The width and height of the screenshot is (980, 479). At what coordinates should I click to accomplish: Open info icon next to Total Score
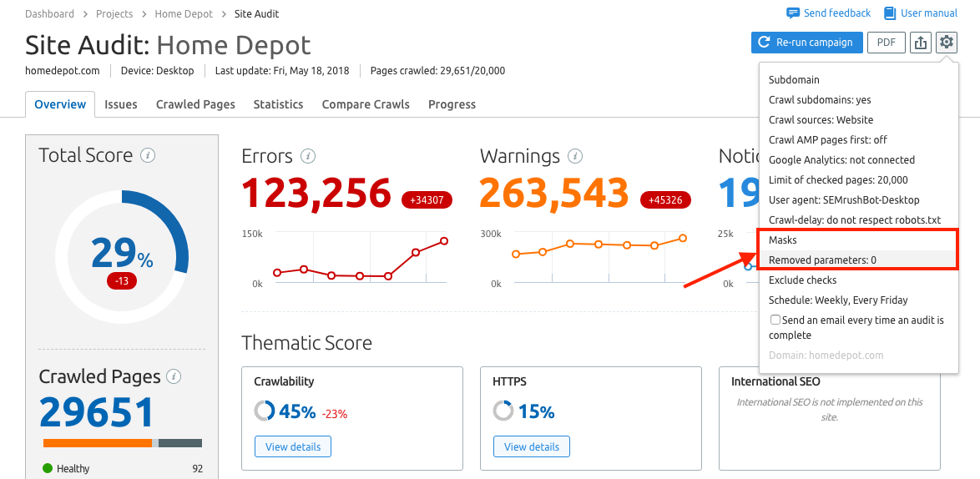[x=148, y=155]
